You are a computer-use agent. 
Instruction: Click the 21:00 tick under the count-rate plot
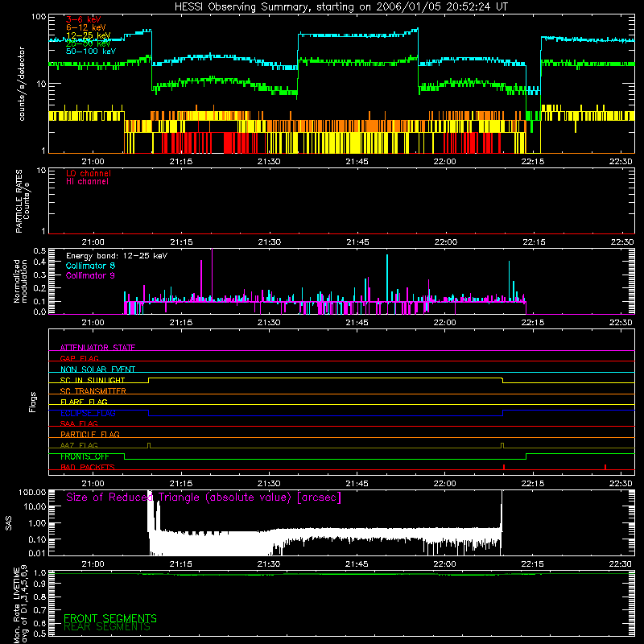click(x=93, y=162)
